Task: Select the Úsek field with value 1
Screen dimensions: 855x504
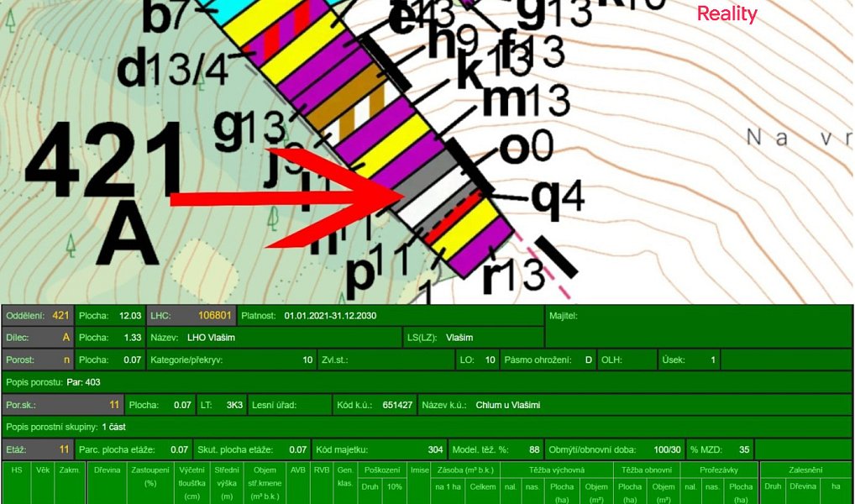Action: click(690, 360)
